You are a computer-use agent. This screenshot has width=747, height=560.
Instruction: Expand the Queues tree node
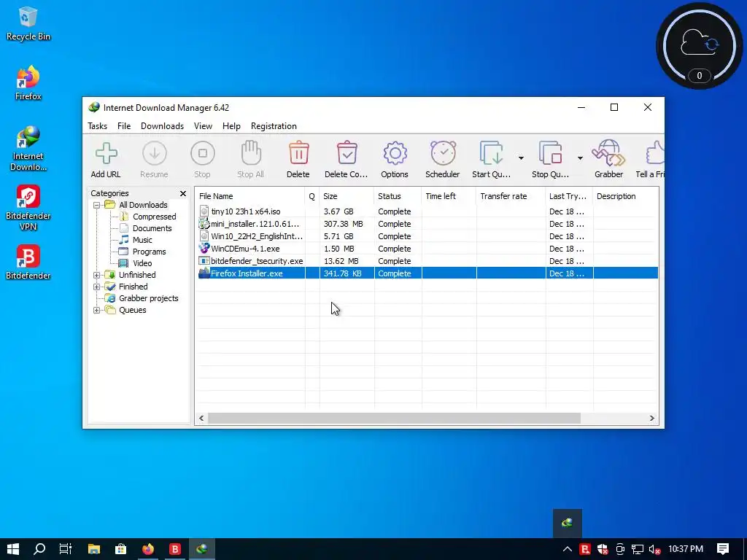(97, 310)
